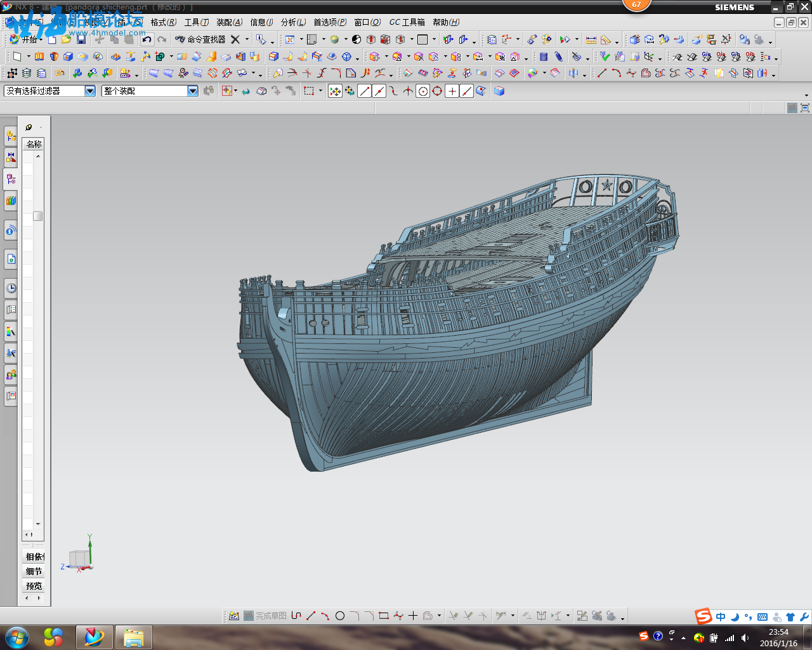Redo the last undone action
The height and width of the screenshot is (650, 812).
click(x=162, y=39)
